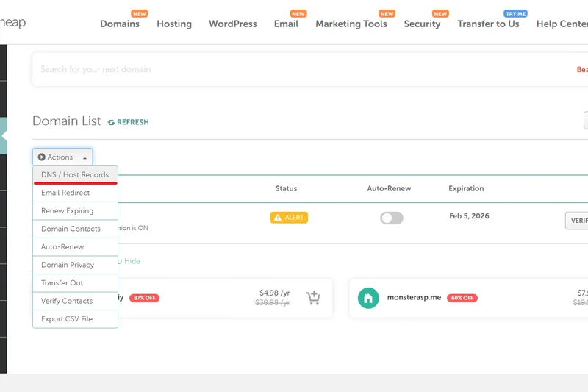Select Domain Privacy action

click(76, 265)
